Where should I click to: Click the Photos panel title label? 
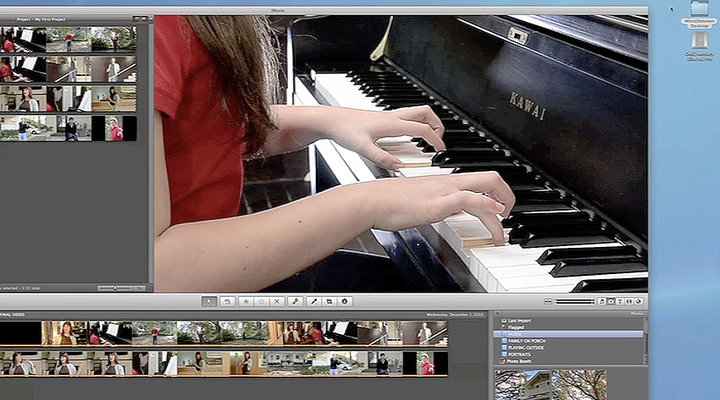[x=637, y=314]
